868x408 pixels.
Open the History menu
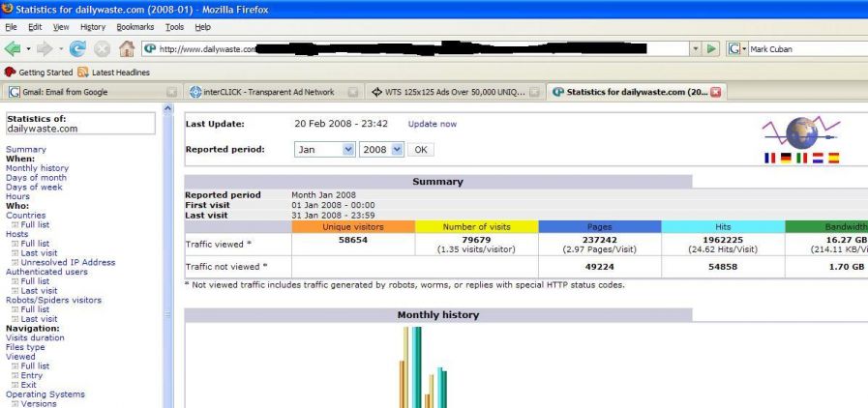coord(93,26)
